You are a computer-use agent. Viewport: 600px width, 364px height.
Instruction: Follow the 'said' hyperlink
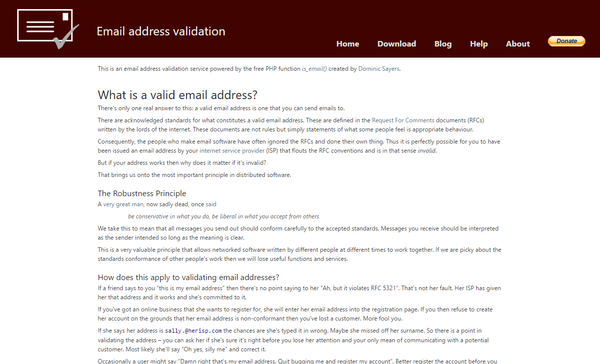211,204
